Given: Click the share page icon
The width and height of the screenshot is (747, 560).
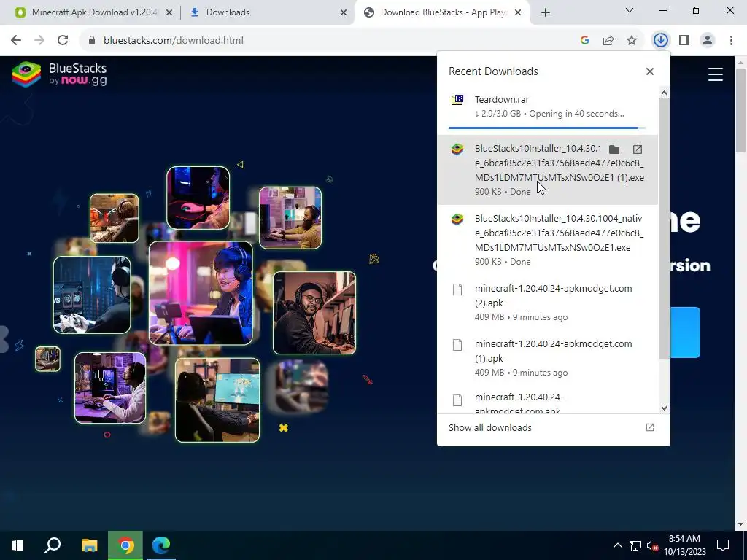Looking at the screenshot, I should 608,41.
